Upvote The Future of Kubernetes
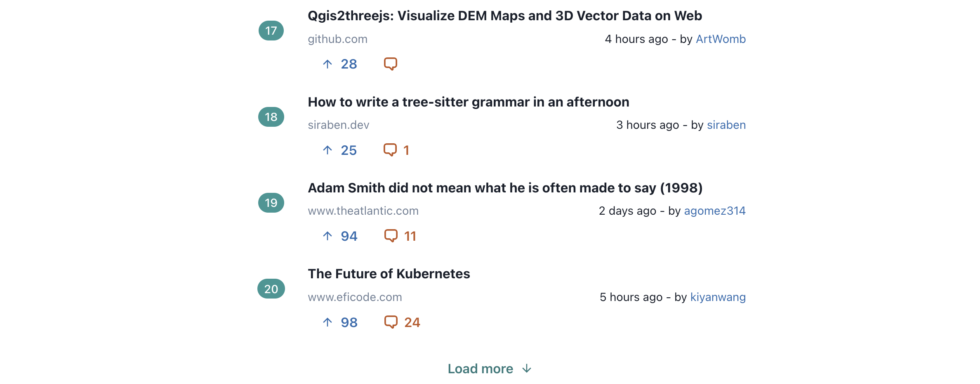Screen dimensions: 980x384 tap(339, 322)
